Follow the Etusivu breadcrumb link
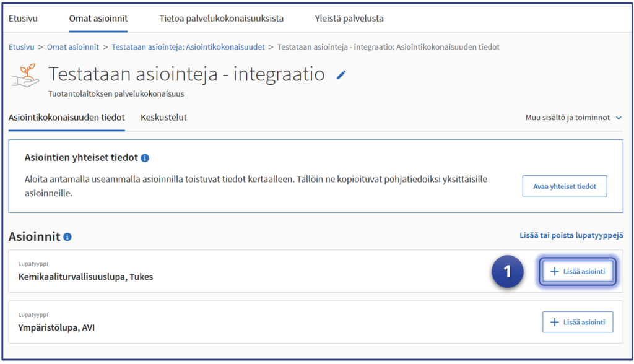Image resolution: width=634 pixels, height=364 pixels. click(x=21, y=47)
